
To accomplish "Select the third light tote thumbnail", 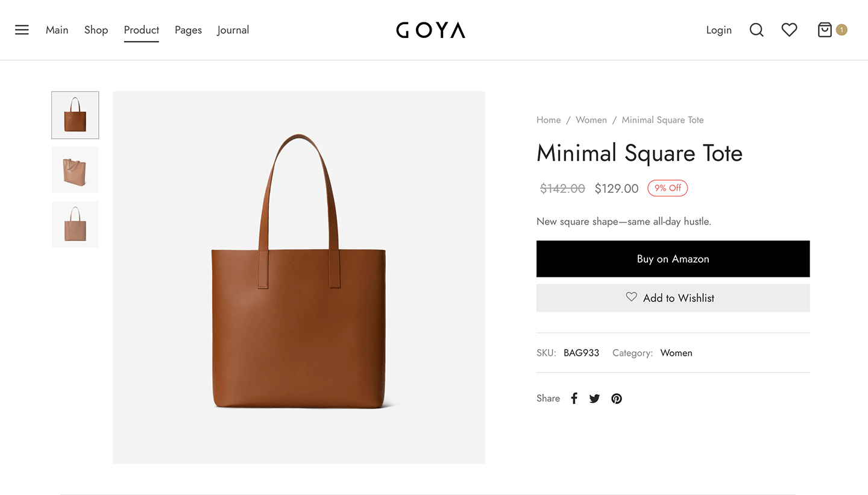I will tap(75, 224).
